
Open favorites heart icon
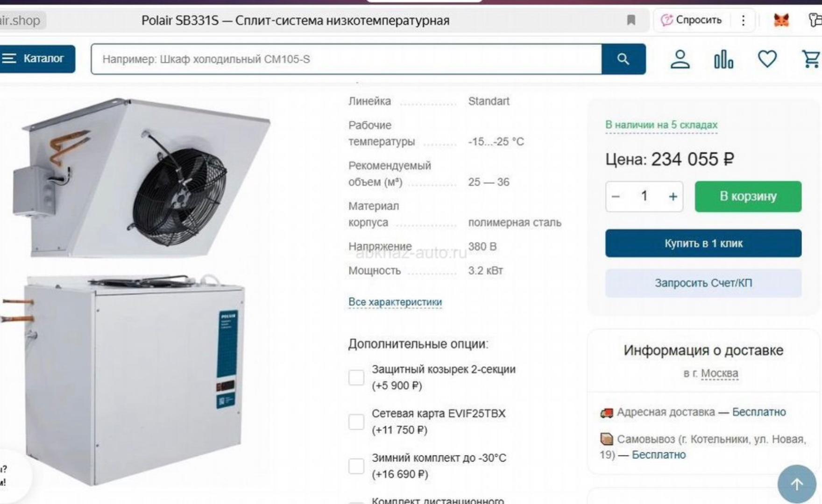(x=767, y=59)
